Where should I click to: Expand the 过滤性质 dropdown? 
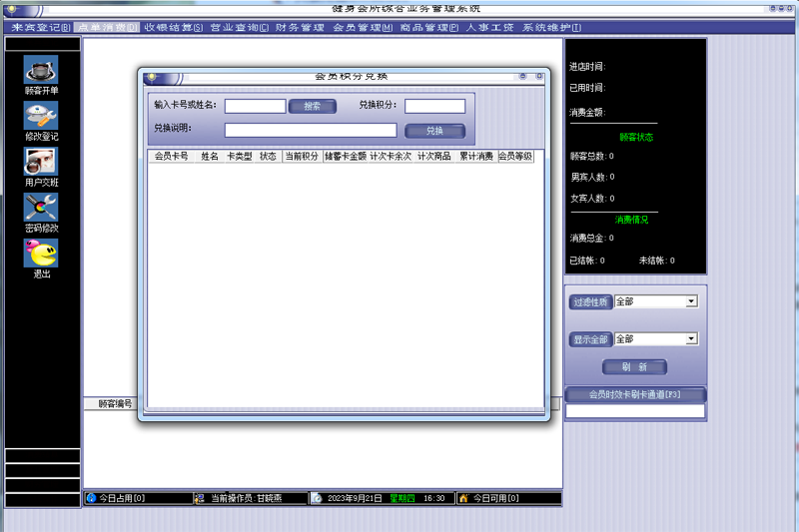click(690, 301)
